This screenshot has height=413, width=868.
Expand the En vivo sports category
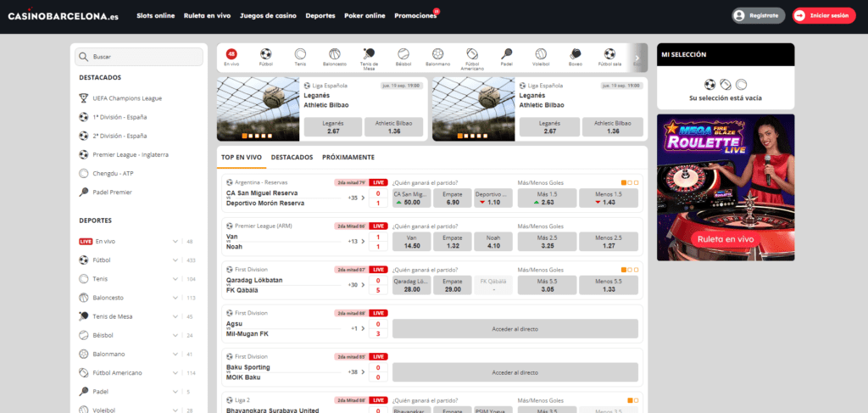tap(175, 242)
